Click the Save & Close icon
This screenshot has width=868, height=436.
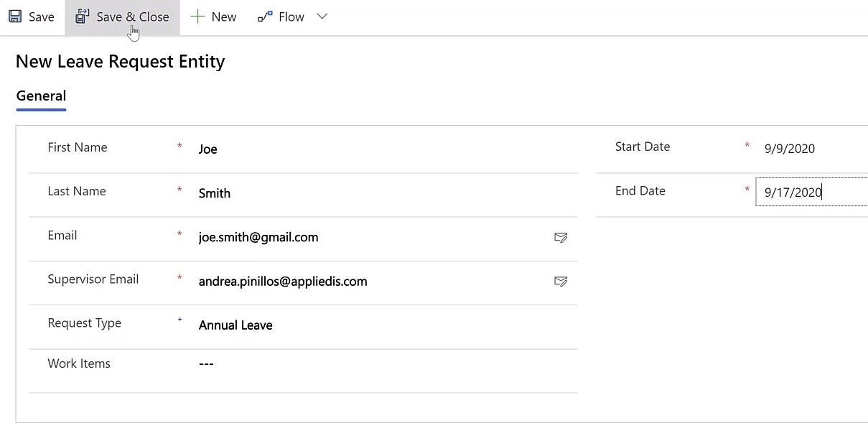coord(82,16)
